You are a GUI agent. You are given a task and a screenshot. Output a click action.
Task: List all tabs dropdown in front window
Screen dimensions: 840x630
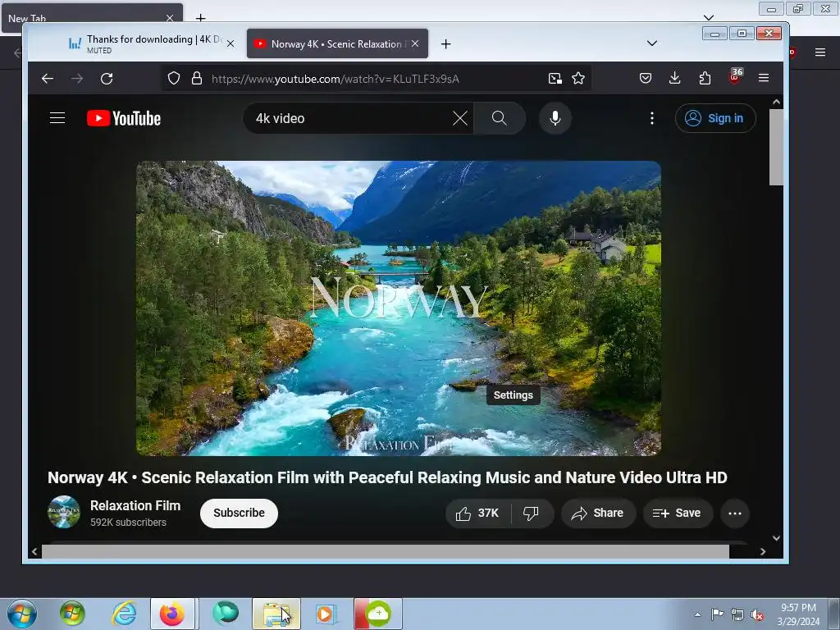coord(652,43)
